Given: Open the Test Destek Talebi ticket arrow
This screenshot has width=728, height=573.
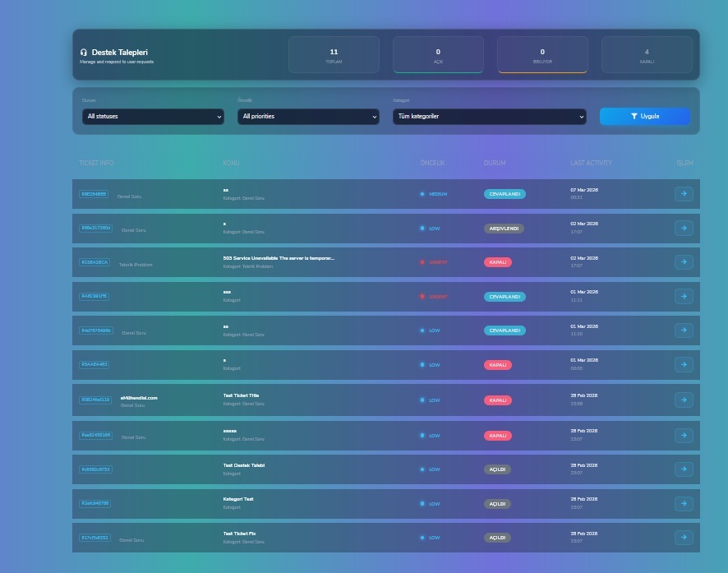Looking at the screenshot, I should coord(684,469).
